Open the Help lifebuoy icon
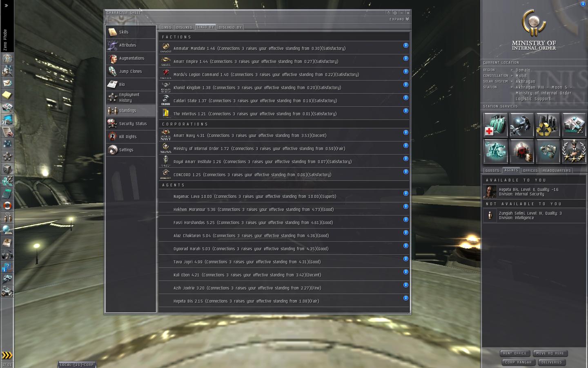 [x=7, y=206]
